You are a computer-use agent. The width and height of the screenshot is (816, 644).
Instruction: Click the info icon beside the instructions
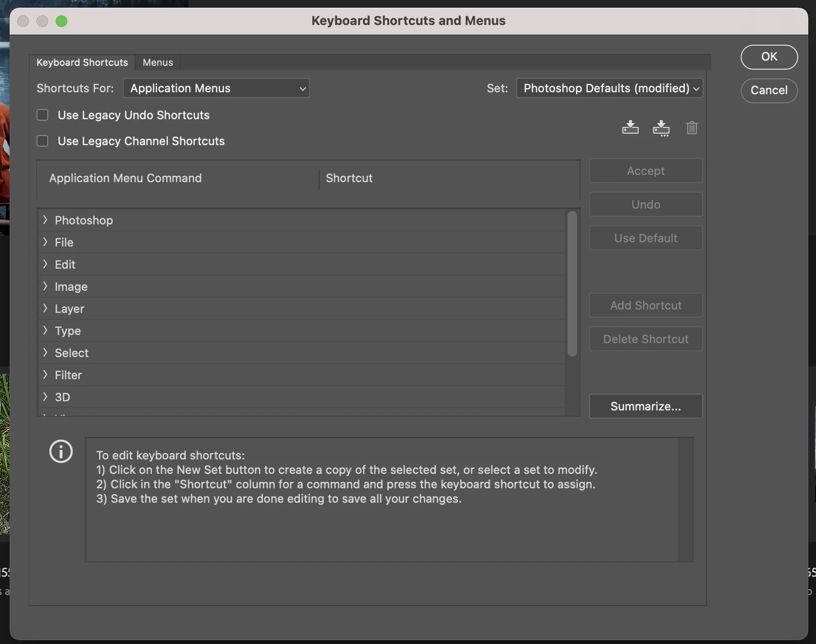[x=61, y=451]
